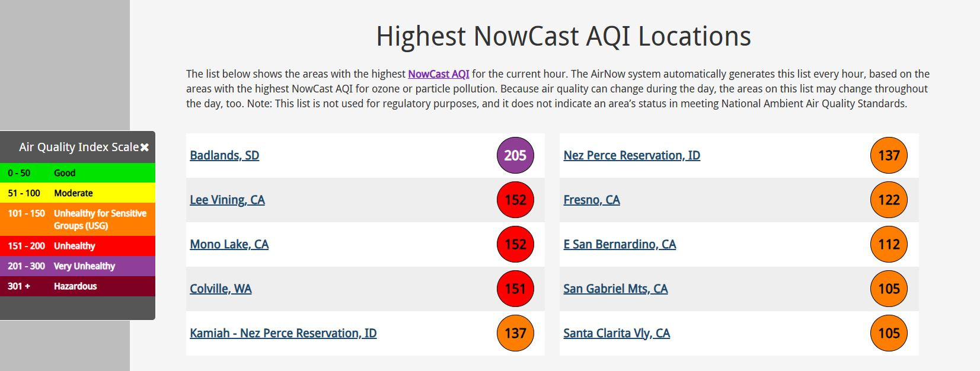Open Colville, WA link
Viewport: 980px width, 371px height.
[x=221, y=289]
